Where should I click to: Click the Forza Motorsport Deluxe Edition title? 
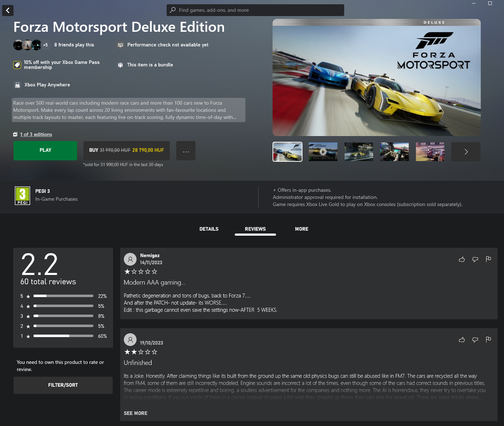coord(119,27)
